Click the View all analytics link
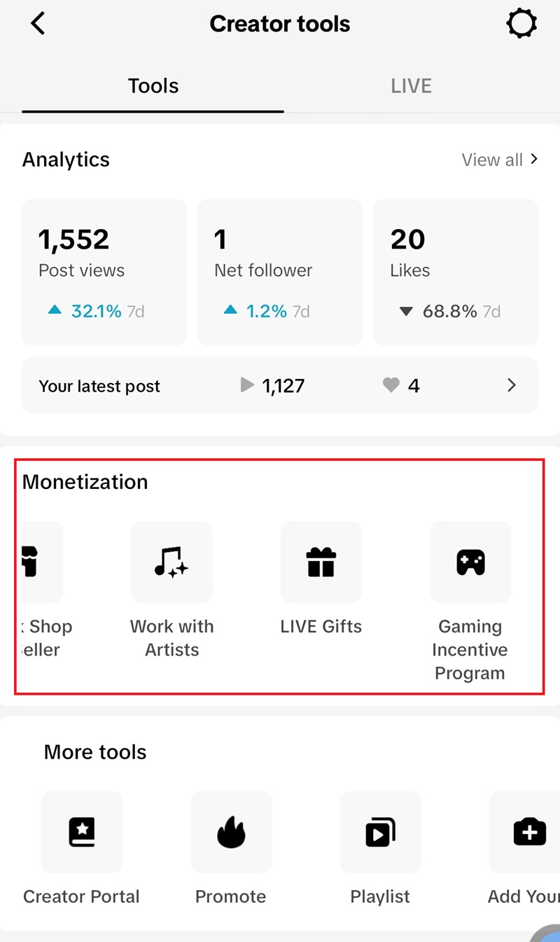Viewport: 560px width, 942px height. (x=500, y=160)
